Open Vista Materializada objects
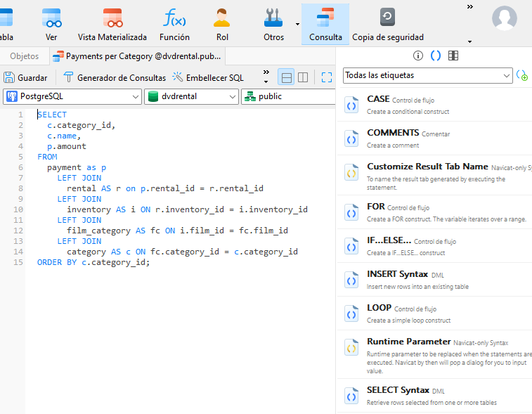The width and height of the screenshot is (532, 414). [112, 25]
